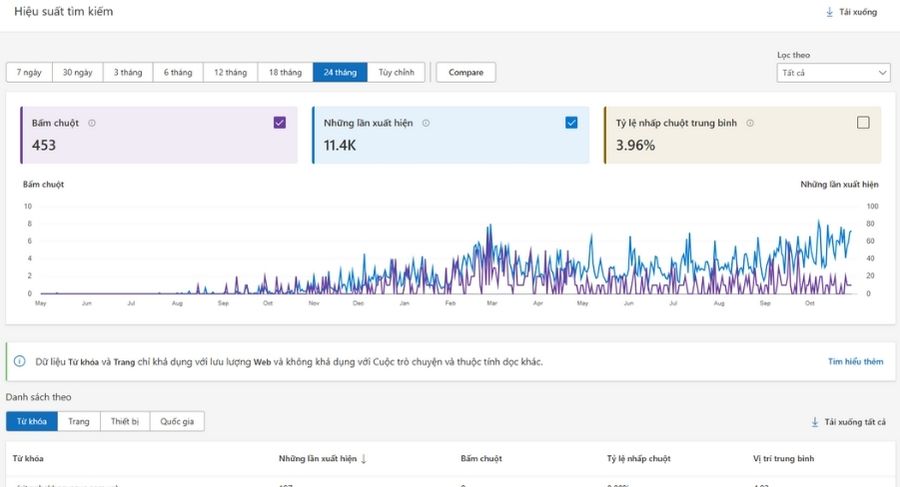Click the download icon next to Tải xuống

click(x=829, y=12)
